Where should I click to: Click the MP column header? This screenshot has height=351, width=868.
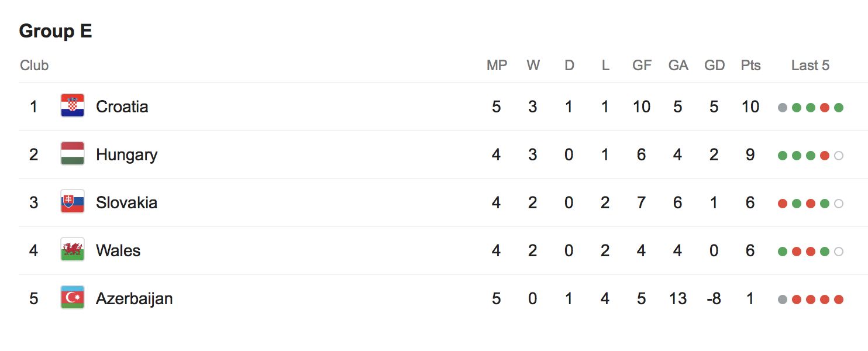(497, 66)
